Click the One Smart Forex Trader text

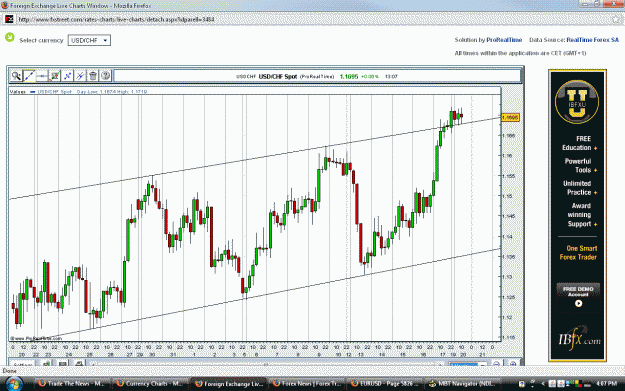tap(578, 253)
